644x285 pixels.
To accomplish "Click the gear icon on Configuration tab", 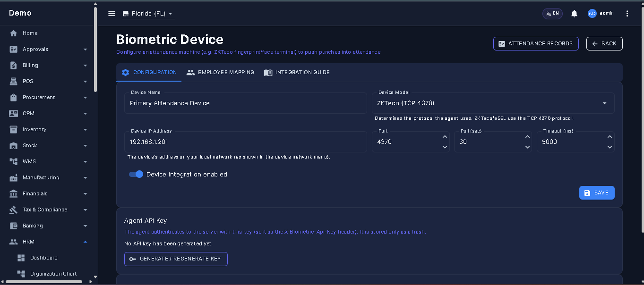I will (125, 72).
